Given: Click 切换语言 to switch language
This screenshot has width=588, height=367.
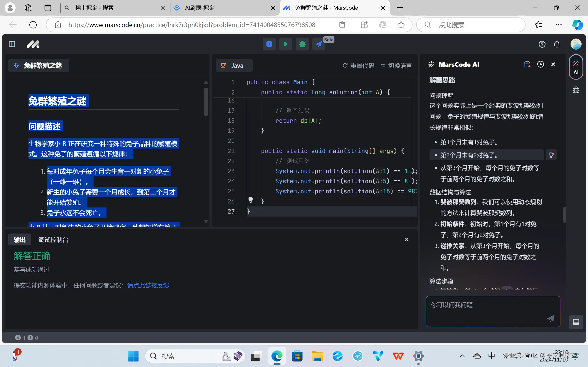Looking at the screenshot, I should pyautogui.click(x=396, y=66).
